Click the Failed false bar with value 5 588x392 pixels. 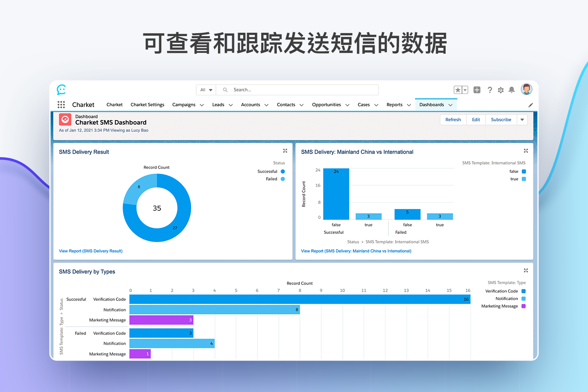pos(407,214)
